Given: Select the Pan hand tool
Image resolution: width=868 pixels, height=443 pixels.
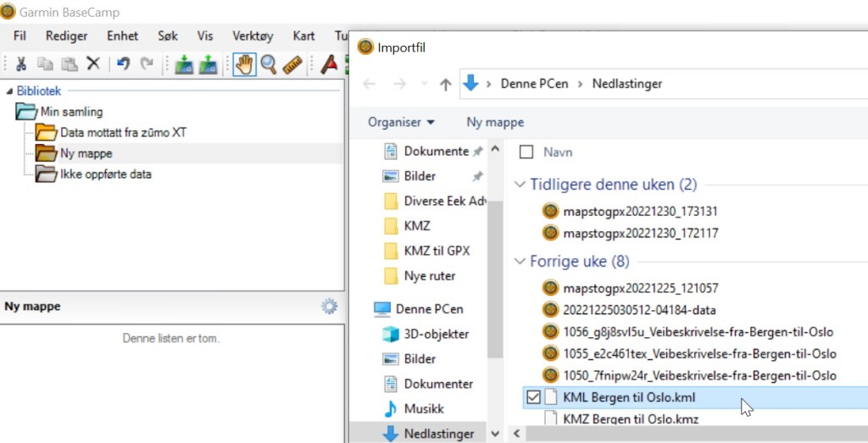Looking at the screenshot, I should [245, 64].
